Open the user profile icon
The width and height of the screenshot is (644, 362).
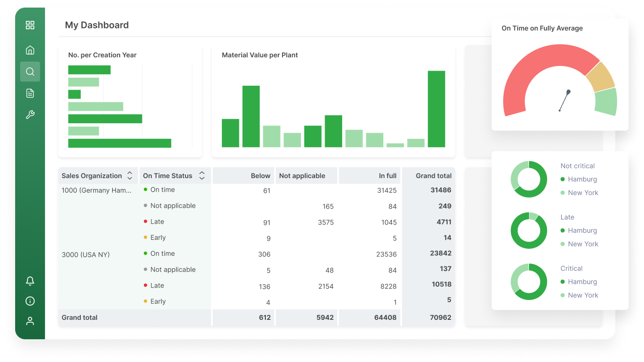point(30,321)
